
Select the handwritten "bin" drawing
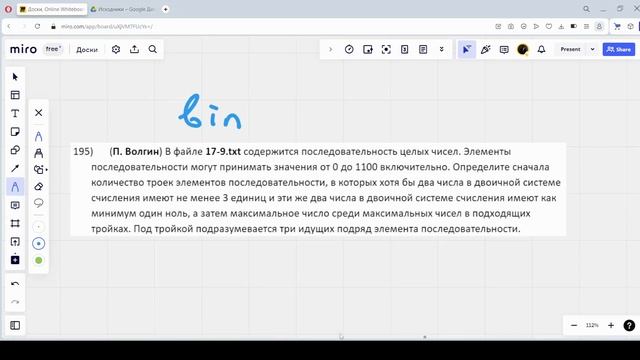coord(210,112)
